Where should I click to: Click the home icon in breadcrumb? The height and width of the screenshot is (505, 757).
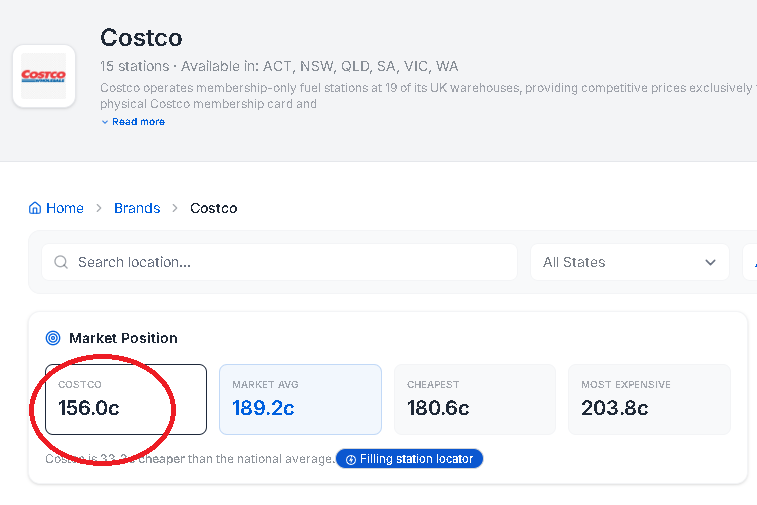36,208
